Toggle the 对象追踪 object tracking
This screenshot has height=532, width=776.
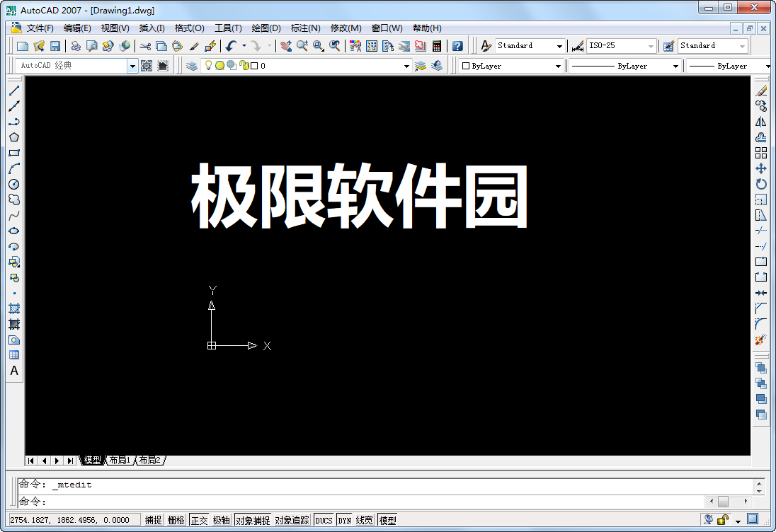pos(292,520)
